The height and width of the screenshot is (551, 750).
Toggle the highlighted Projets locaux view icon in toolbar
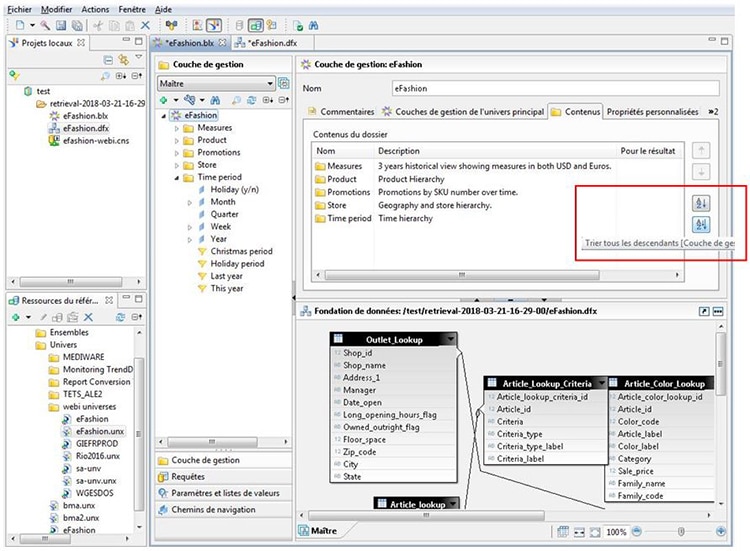(x=214, y=25)
